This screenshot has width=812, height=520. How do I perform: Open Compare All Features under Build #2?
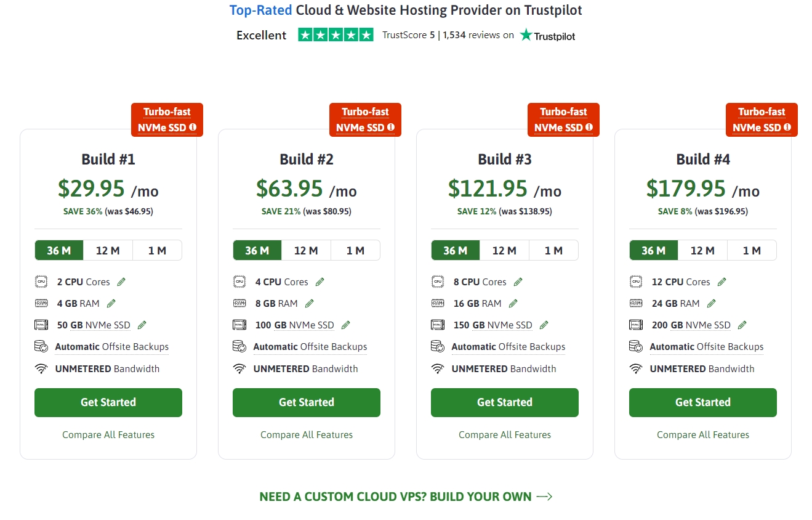pos(307,435)
